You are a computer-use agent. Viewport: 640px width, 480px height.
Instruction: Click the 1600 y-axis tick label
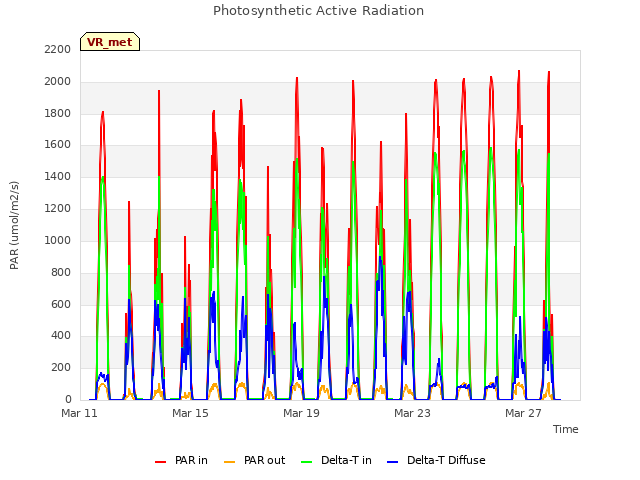tap(58, 145)
